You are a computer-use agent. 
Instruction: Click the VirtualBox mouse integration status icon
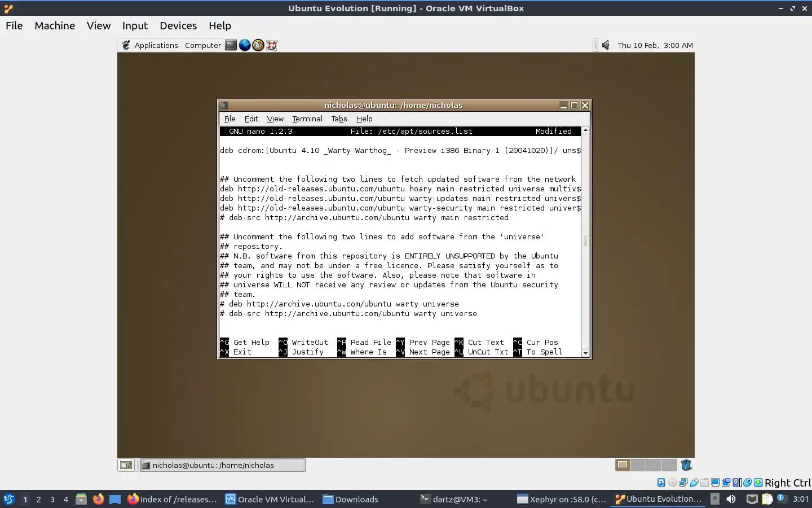(747, 483)
